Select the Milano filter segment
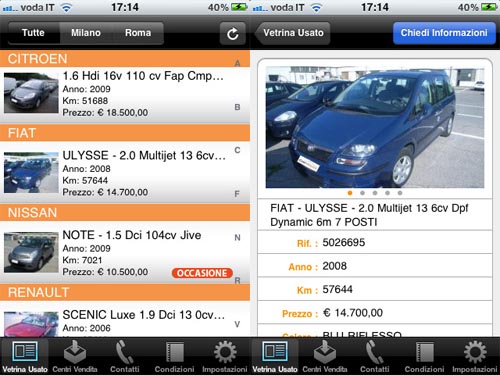 [86, 33]
